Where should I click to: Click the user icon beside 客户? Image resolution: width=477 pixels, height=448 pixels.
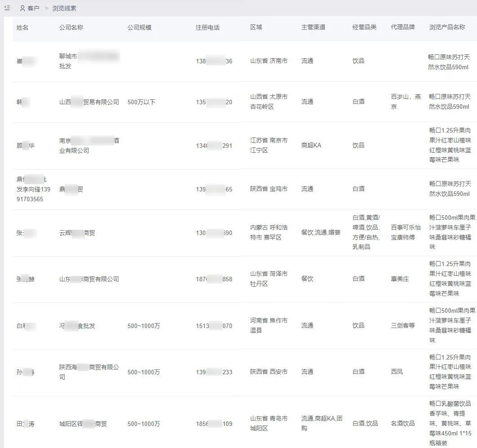click(x=22, y=8)
